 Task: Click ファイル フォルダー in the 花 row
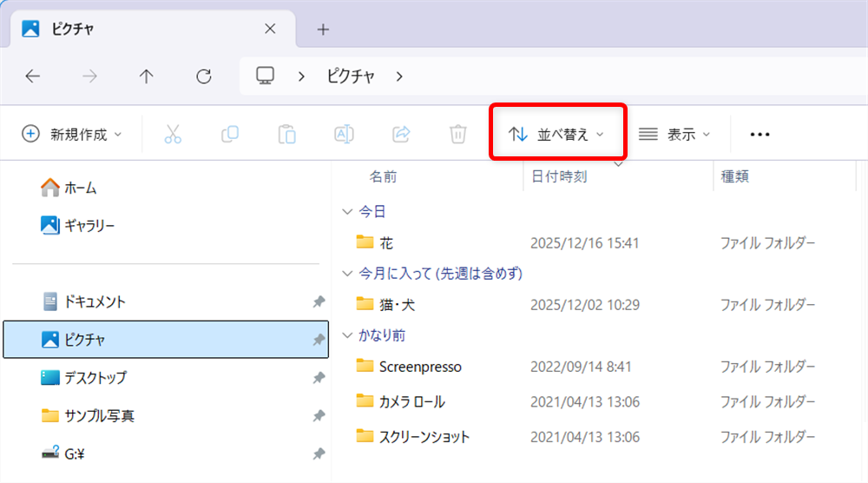point(767,243)
